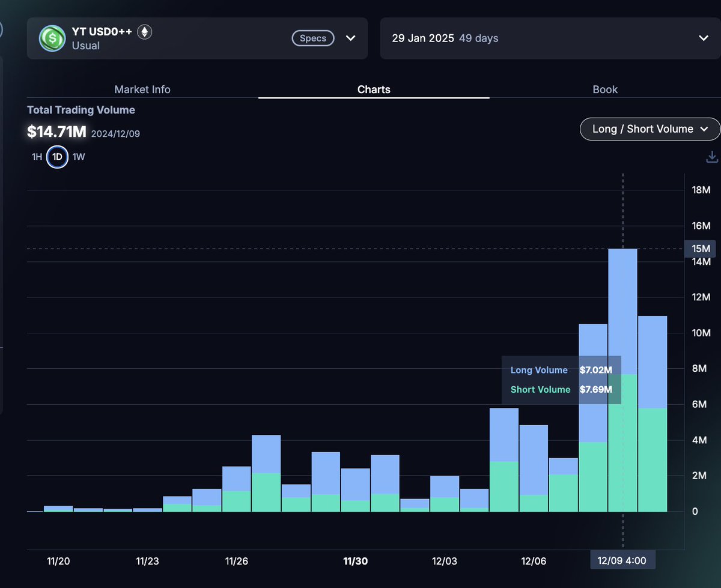Screen dimensions: 721x588
Task: Click the 11/27 volume bar near 4M
Action: pos(266,473)
